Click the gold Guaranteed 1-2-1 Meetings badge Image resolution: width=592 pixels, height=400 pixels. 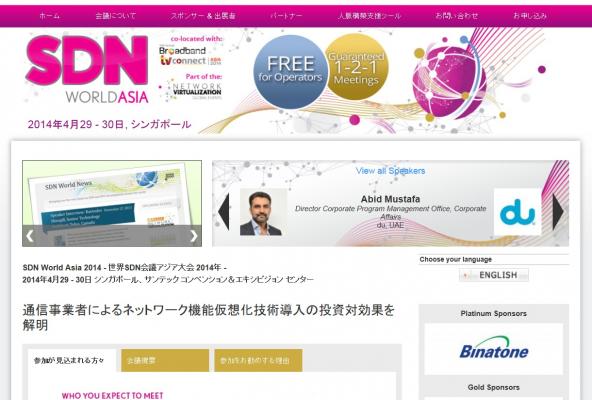tap(356, 67)
